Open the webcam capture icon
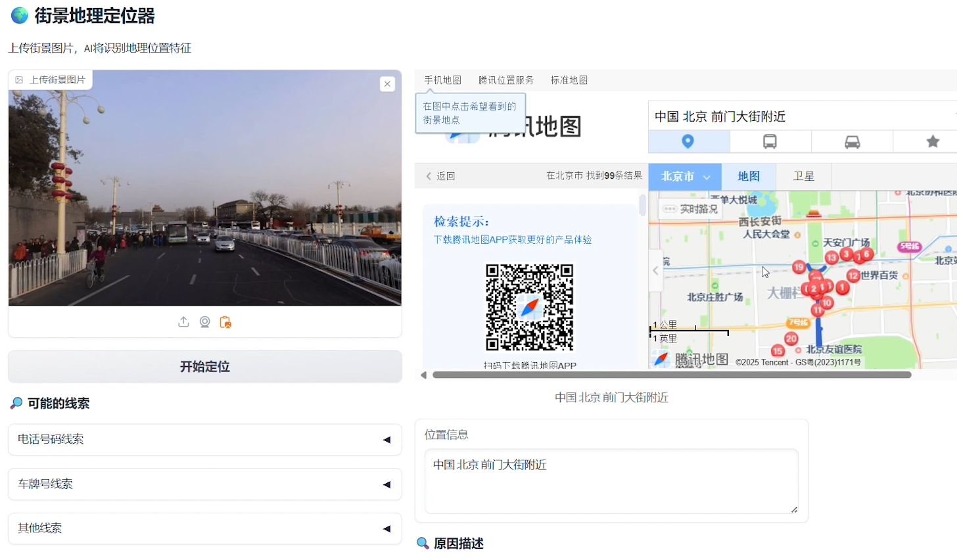This screenshot has height=560, width=963. [204, 322]
